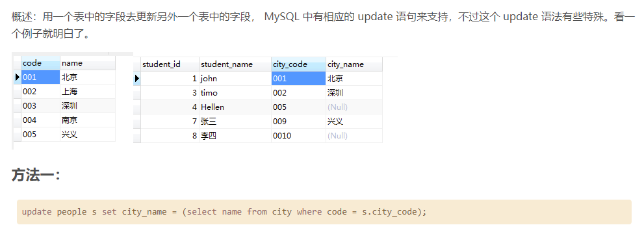Viewport: 644px width, 238px height.
Task: Select the '004' code cell
Action: [x=41, y=120]
